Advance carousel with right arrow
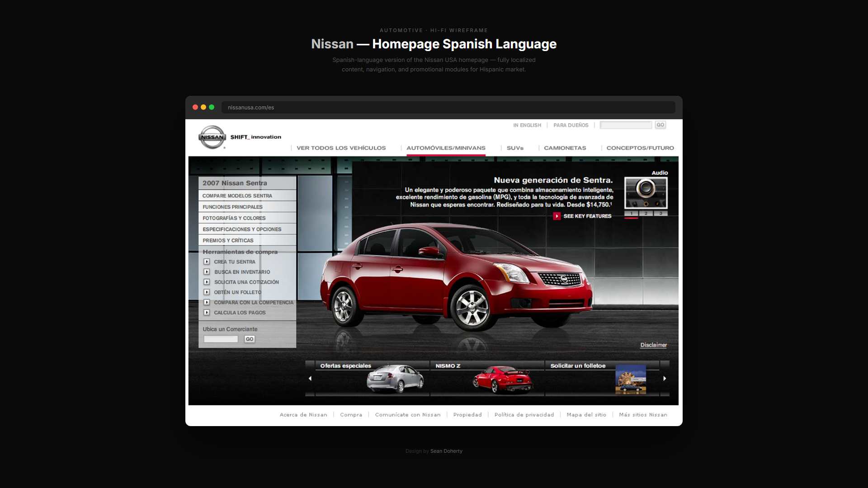 (665, 378)
